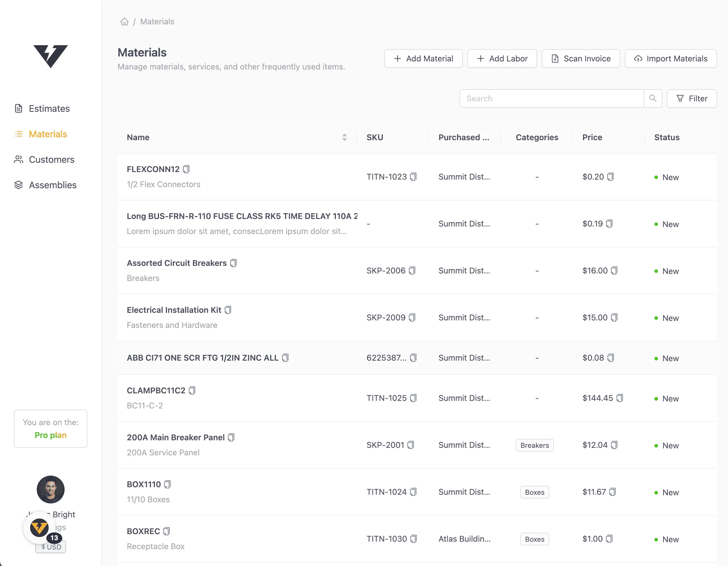Image resolution: width=728 pixels, height=566 pixels.
Task: Click the Add Material button
Action: coord(423,58)
